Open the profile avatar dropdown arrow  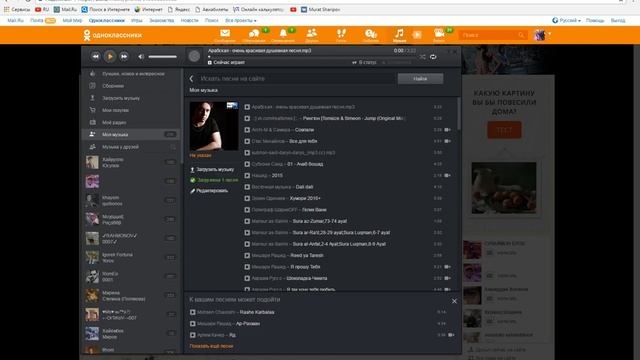(x=549, y=34)
